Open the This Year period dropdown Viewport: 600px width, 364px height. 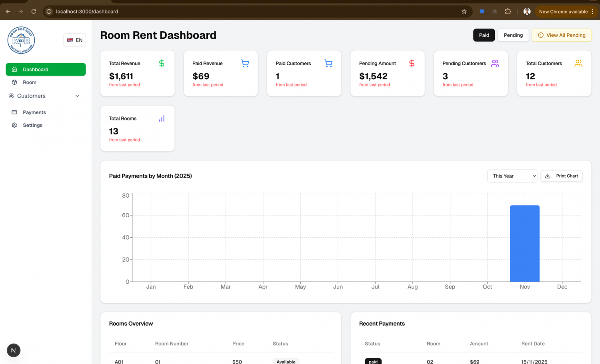pyautogui.click(x=512, y=176)
